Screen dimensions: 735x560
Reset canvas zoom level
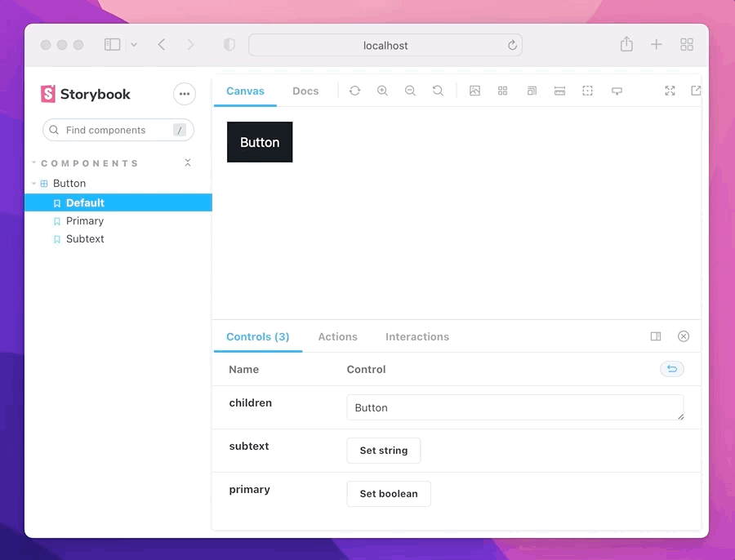[x=438, y=91]
